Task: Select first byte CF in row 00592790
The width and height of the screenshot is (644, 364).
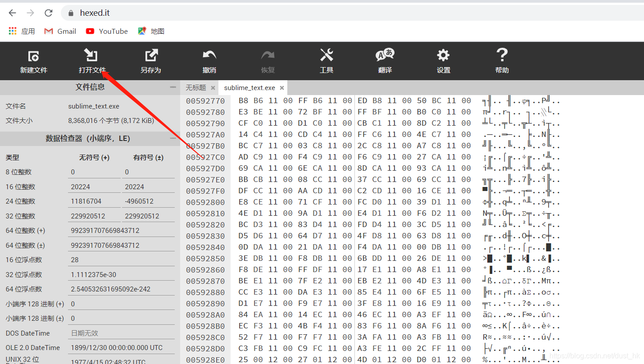Action: click(243, 123)
